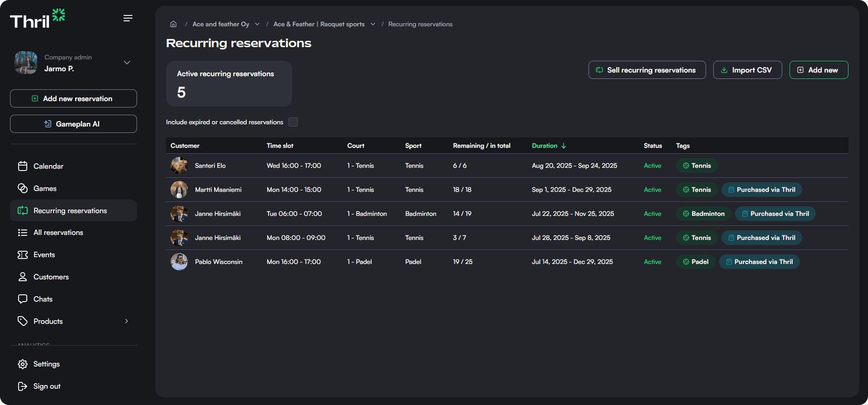The image size is (868, 405).
Task: Collapse sidebar with the hamburger menu icon
Action: point(128,18)
